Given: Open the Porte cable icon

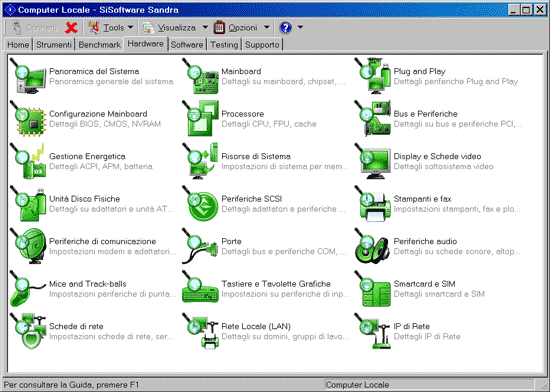Looking at the screenshot, I should (201, 246).
